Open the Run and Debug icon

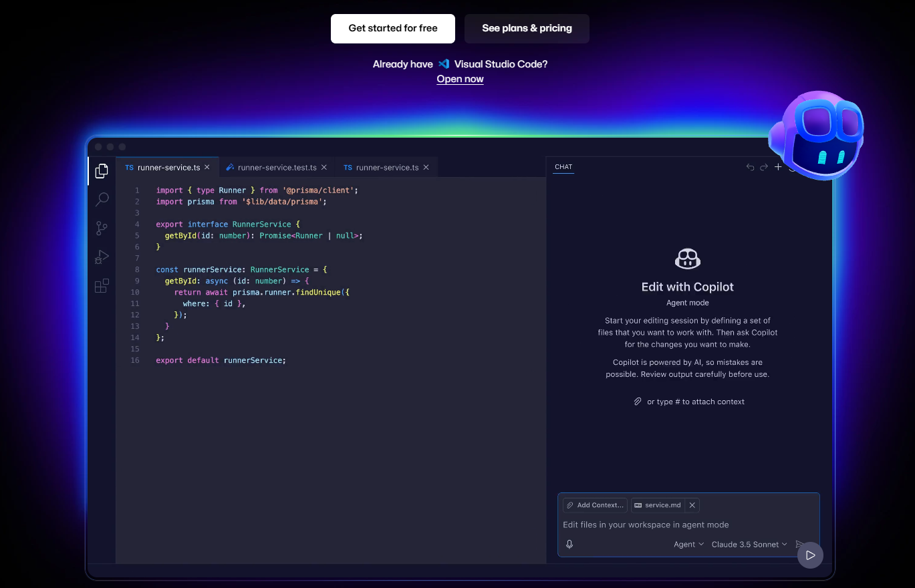point(102,257)
